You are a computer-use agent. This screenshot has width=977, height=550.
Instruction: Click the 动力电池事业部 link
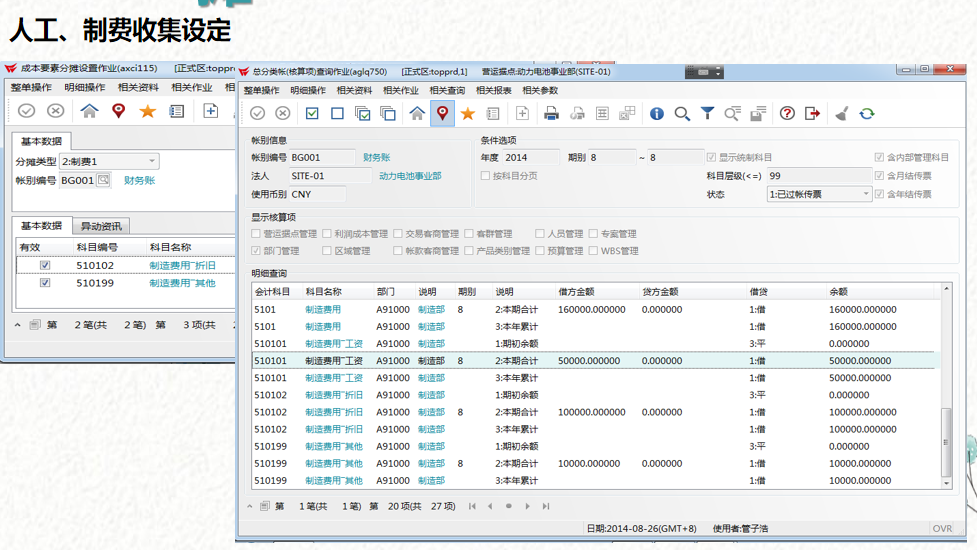pos(410,176)
